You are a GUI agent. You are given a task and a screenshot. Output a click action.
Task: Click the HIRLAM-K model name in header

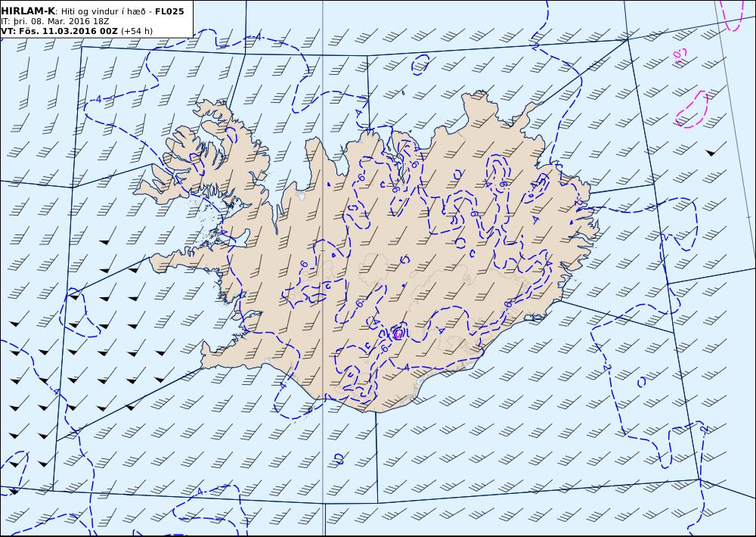coord(28,11)
